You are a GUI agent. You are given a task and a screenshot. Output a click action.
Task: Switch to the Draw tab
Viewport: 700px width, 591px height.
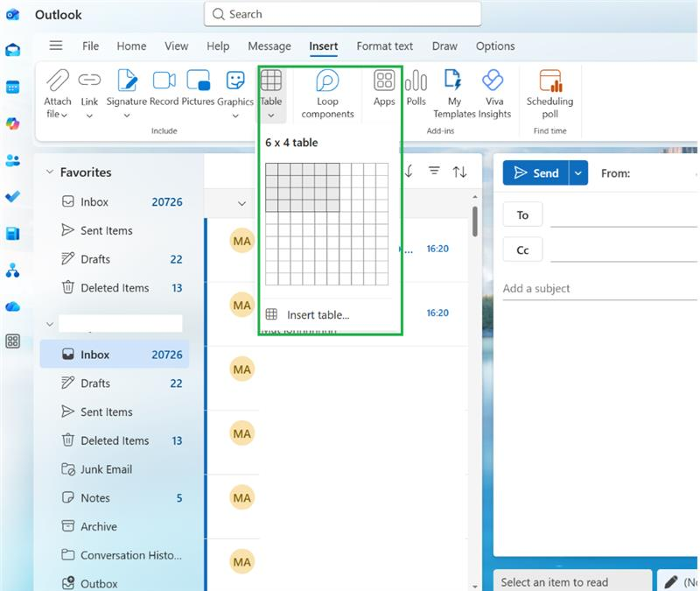(444, 46)
